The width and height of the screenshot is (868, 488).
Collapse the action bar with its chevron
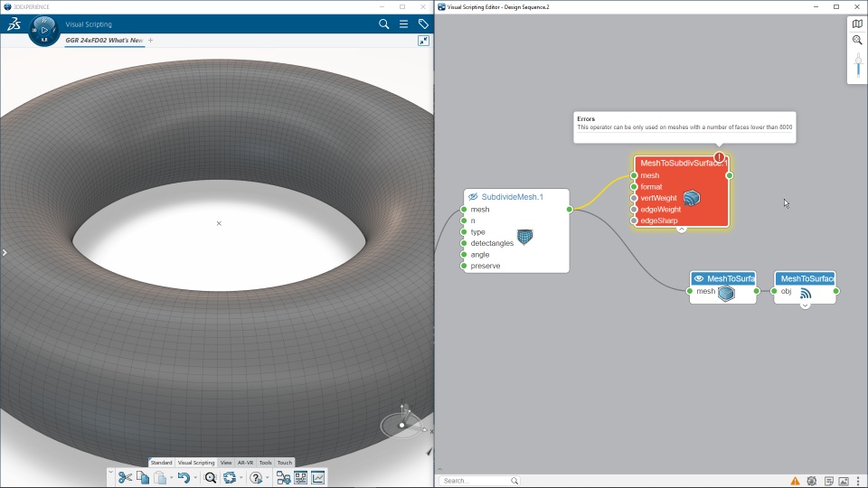pos(110,472)
